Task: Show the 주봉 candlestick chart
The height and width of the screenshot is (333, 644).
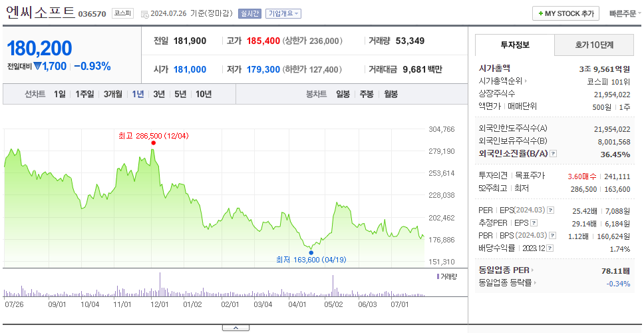Action: click(x=367, y=94)
